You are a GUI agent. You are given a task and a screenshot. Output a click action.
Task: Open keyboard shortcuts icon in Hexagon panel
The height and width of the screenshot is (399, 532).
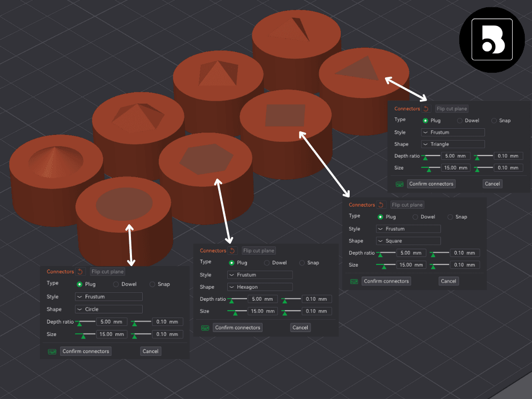[x=205, y=328]
